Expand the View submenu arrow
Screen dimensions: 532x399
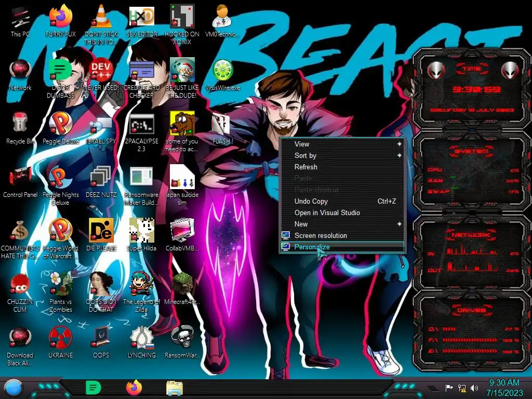pos(400,144)
